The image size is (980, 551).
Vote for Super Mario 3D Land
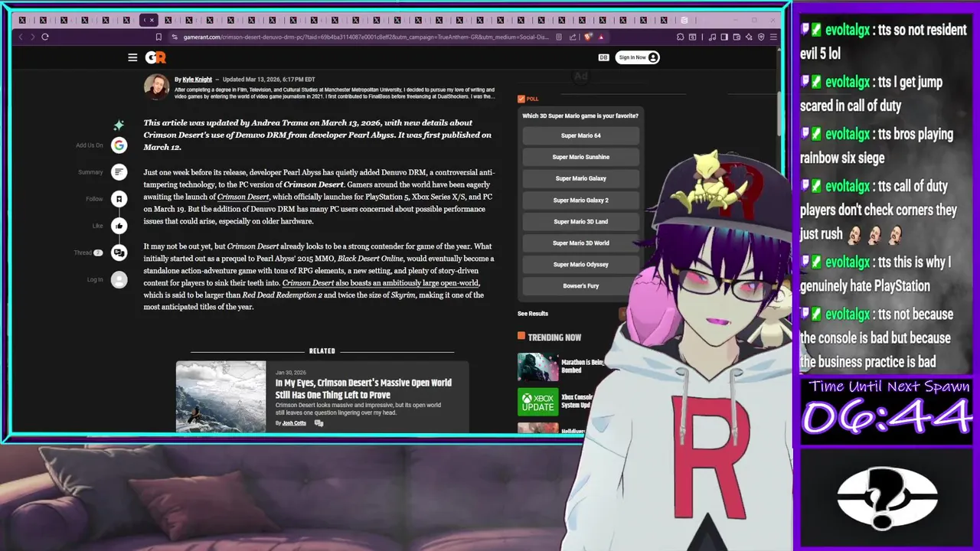(580, 221)
